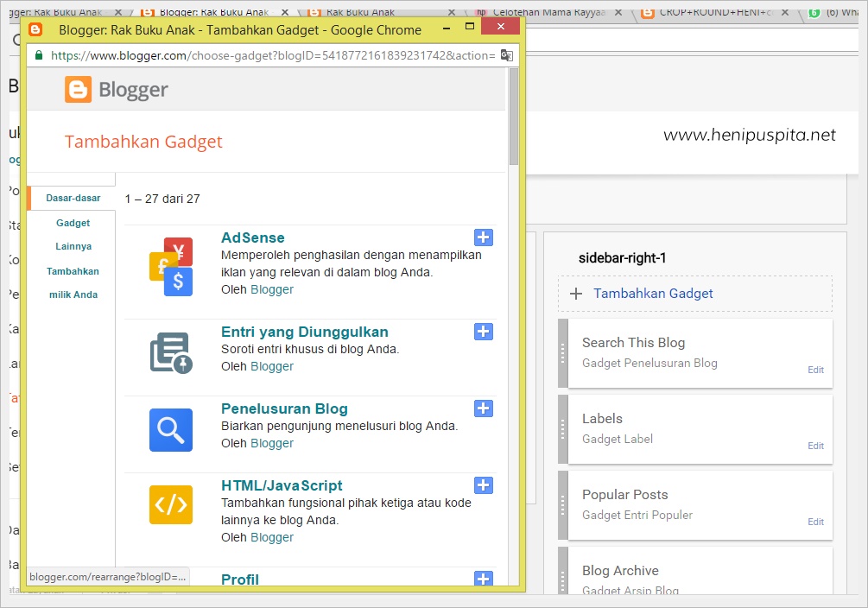Add the AdSense gadget with plus button
This screenshot has height=608, width=868.
click(x=484, y=237)
